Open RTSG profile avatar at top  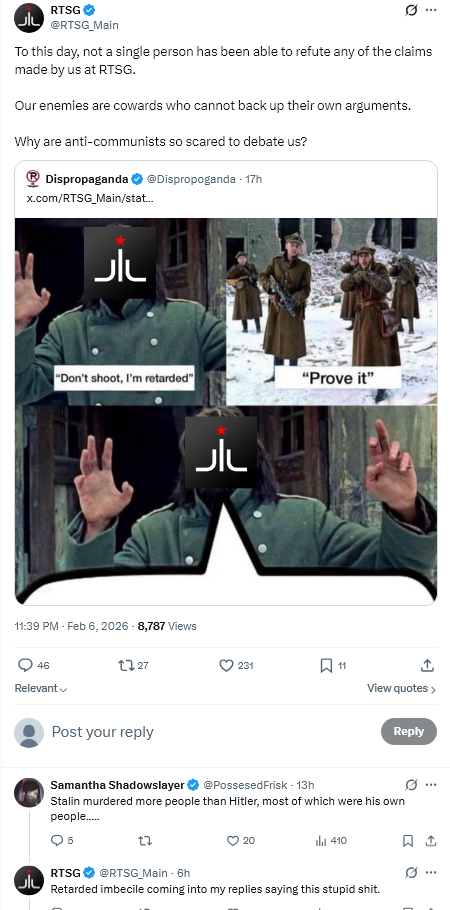[29, 18]
